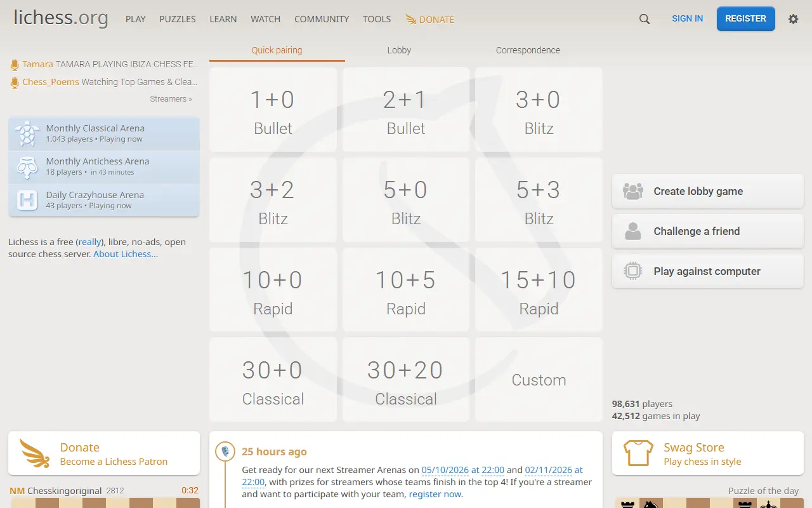Image resolution: width=812 pixels, height=508 pixels.
Task: Click the microphone icon above the news timeline
Action: (x=225, y=451)
